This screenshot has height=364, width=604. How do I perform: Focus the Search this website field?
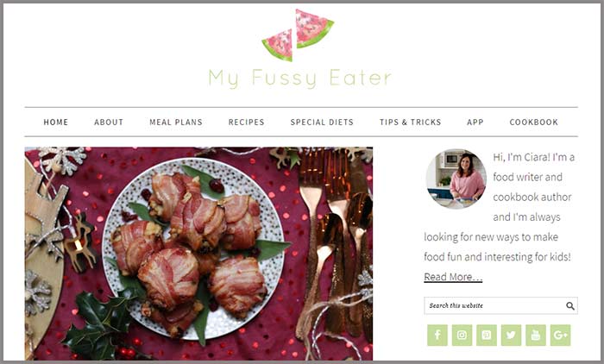[x=500, y=306]
